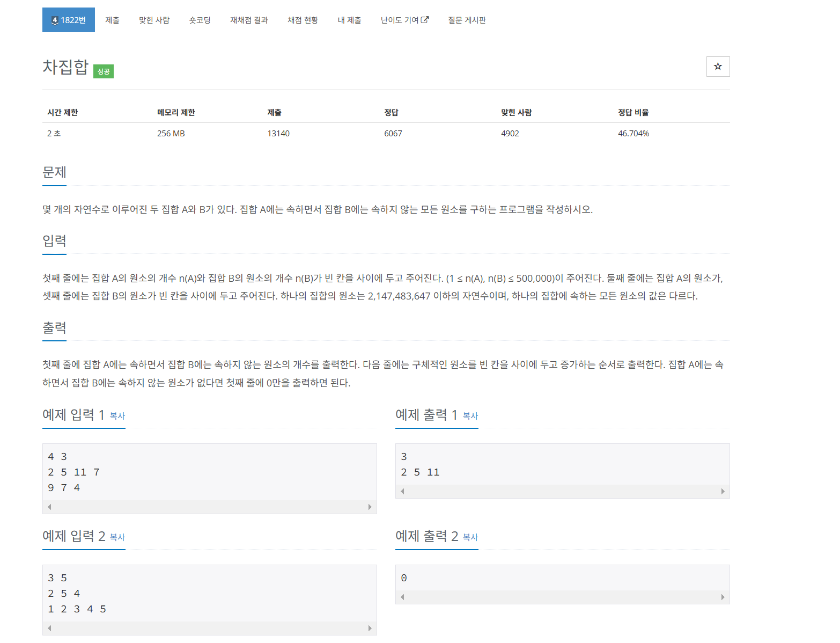
Task: Open the 질문 게시판 tab
Action: 467,20
